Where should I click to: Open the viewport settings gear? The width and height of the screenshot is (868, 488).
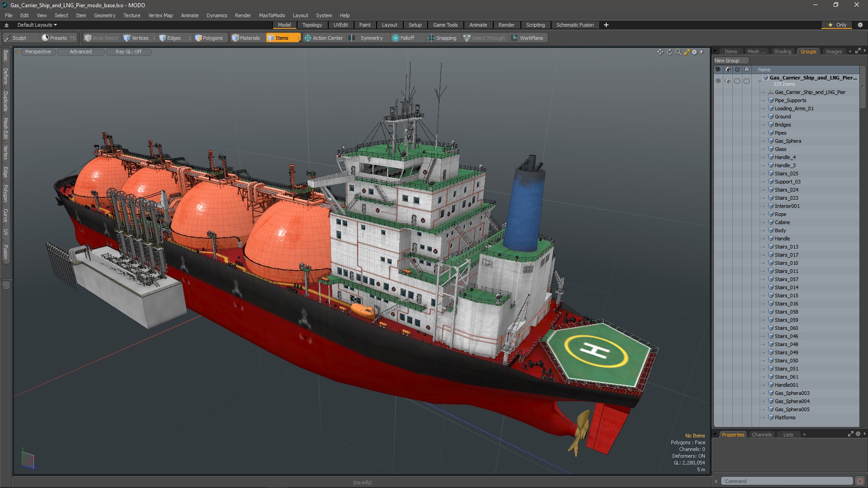click(695, 52)
